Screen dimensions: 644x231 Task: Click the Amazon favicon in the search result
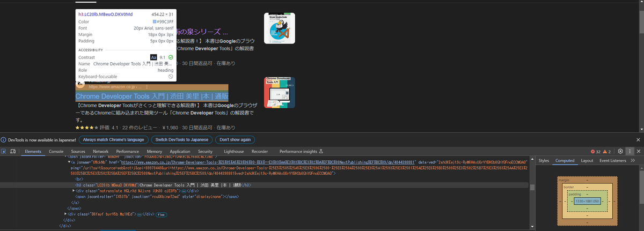[x=80, y=85]
